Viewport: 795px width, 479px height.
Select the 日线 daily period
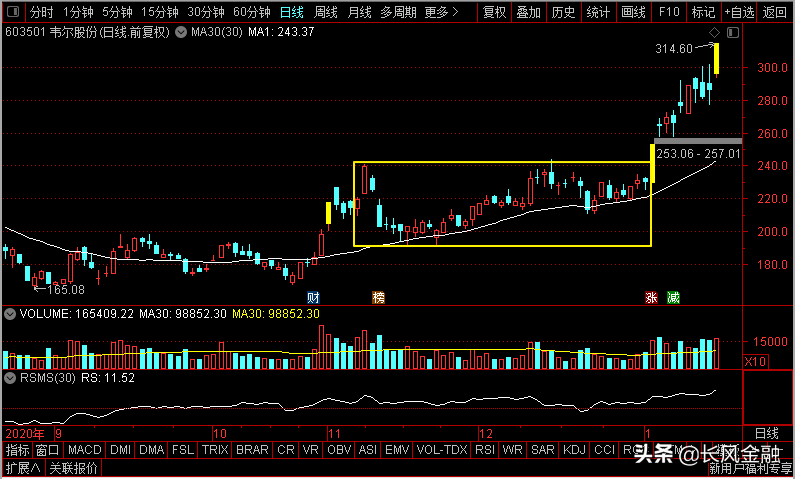[x=292, y=12]
